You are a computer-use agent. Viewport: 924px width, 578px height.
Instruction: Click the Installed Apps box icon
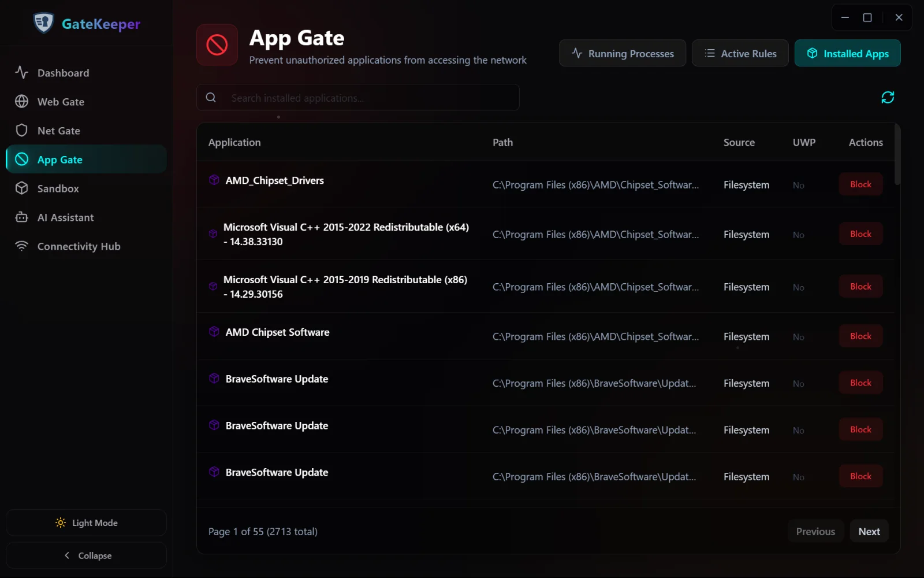(812, 53)
